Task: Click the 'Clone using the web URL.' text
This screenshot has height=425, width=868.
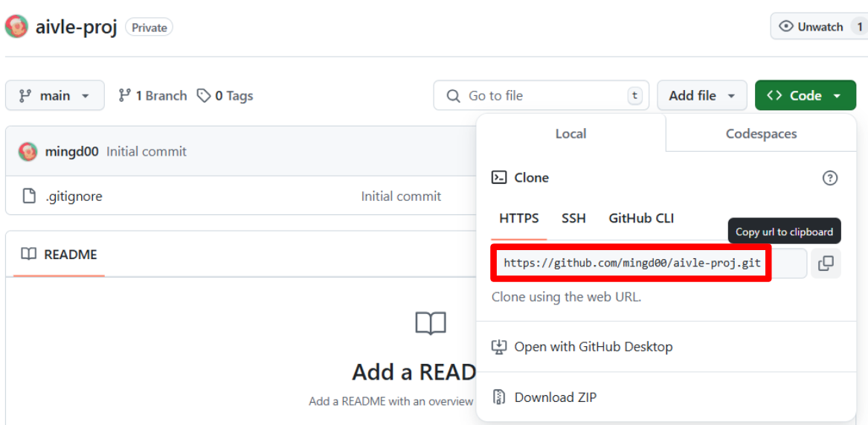Action: [566, 296]
